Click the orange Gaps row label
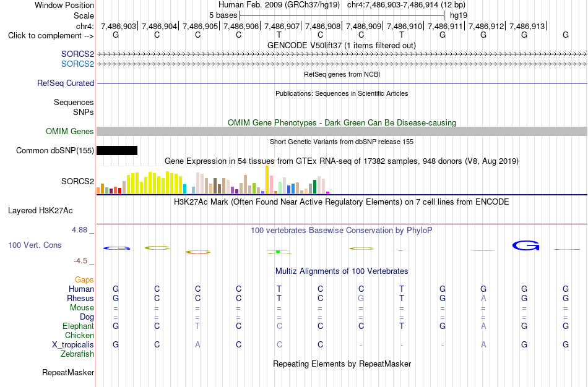588x387 pixels. click(x=84, y=280)
